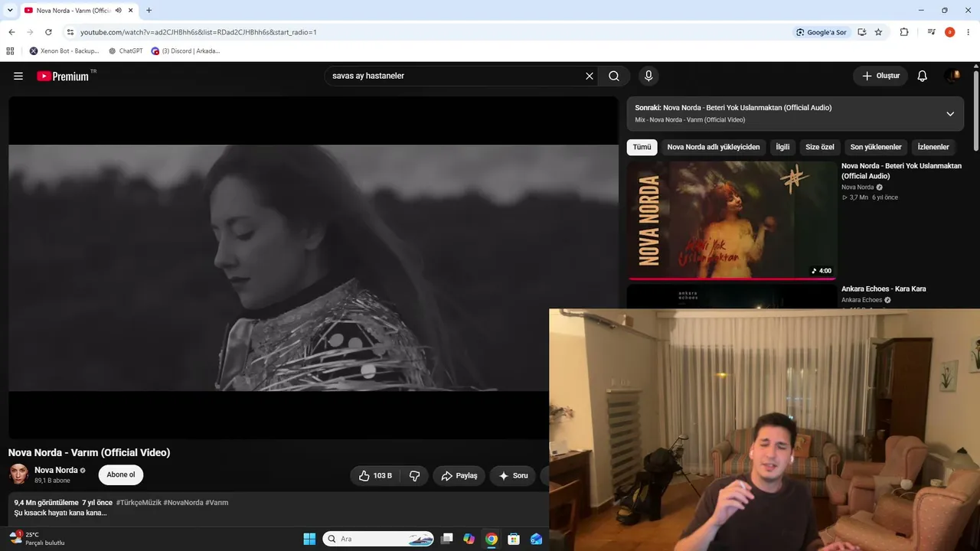Open the Copilot taskbar icon
The width and height of the screenshot is (980, 551).
click(469, 539)
